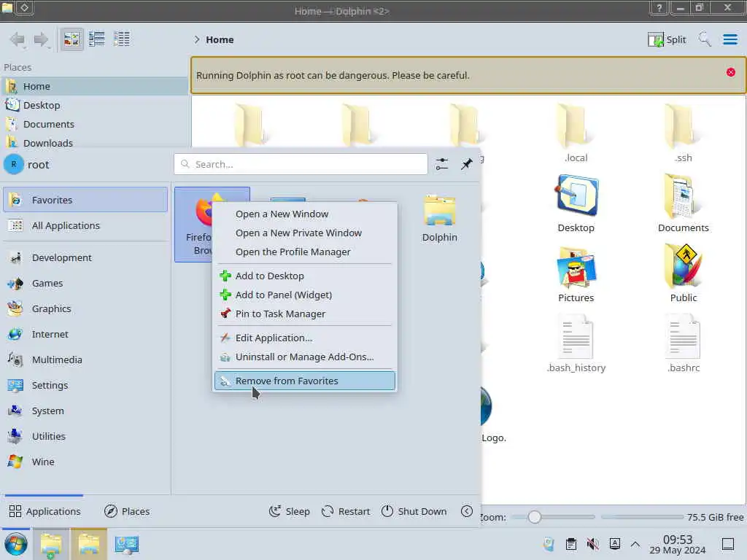The height and width of the screenshot is (560, 747).
Task: Click muted audio volume tray icon
Action: pos(592,544)
